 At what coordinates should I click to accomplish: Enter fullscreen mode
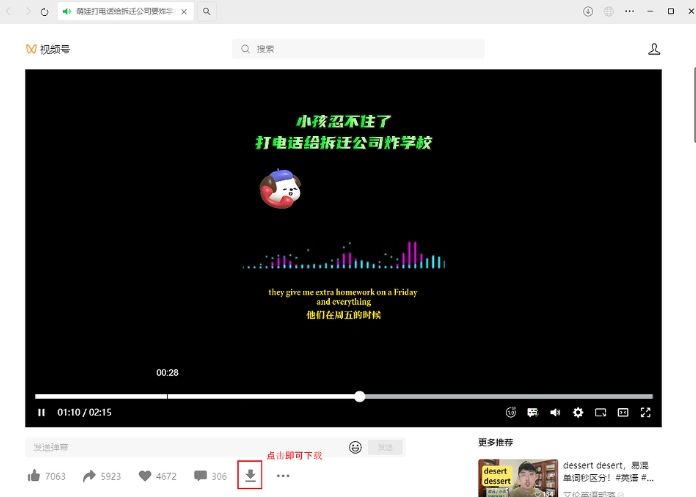pyautogui.click(x=646, y=412)
